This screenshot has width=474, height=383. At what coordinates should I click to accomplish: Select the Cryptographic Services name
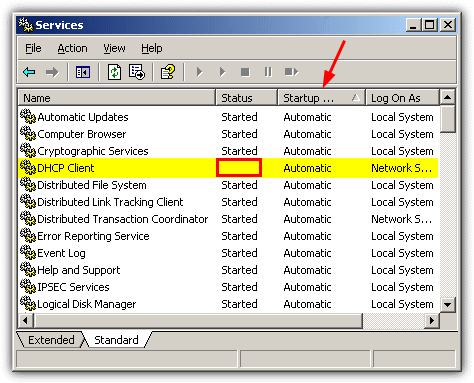[x=93, y=151]
